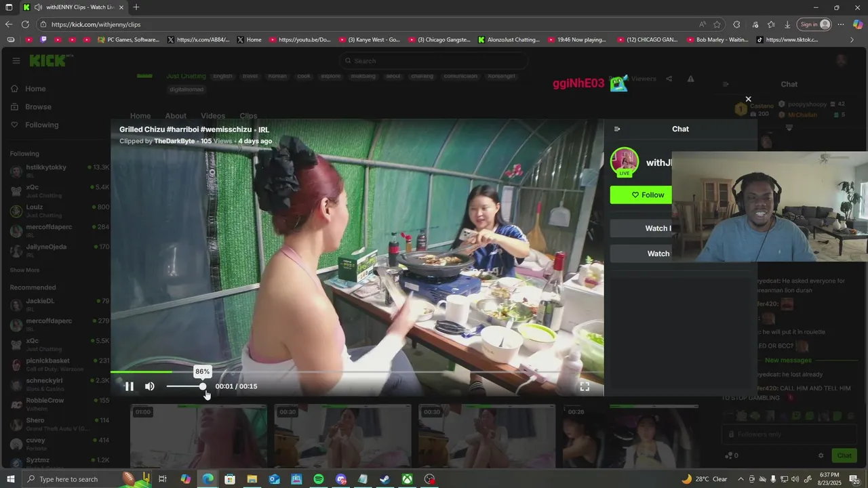This screenshot has height=488, width=868.
Task: Open a new browser tab
Action: pyautogui.click(x=136, y=7)
